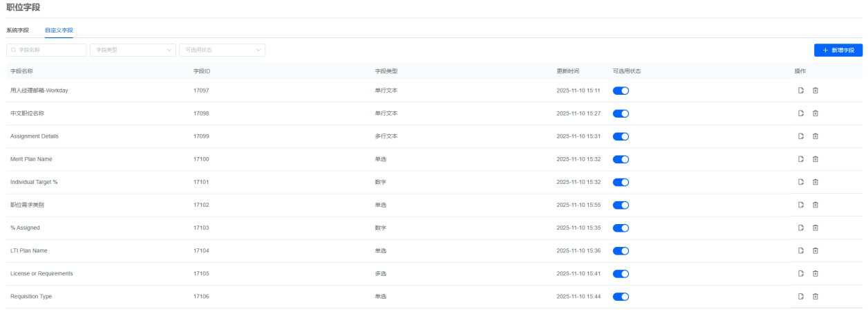Delete the 职位需求类别 field

point(815,205)
